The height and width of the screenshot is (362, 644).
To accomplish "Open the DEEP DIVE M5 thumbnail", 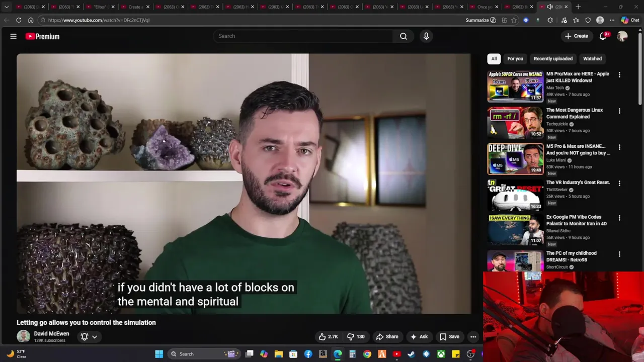I will coord(515,158).
